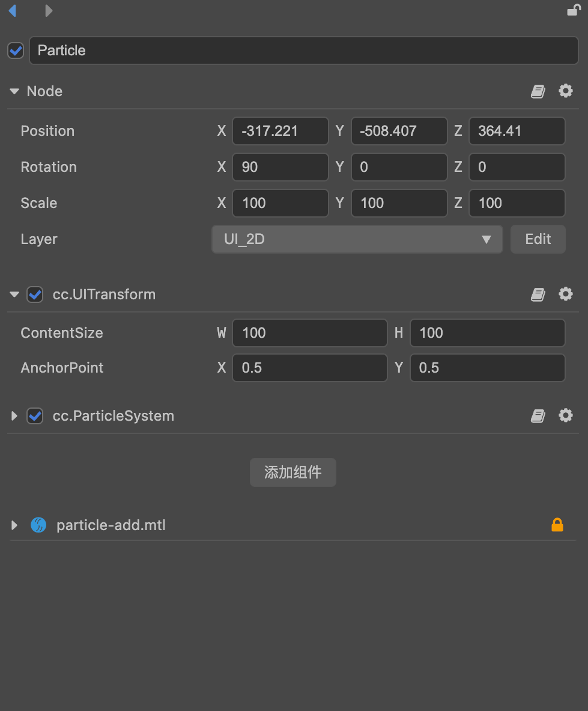Open the Node section gear settings
Viewport: 588px width, 711px height.
566,91
